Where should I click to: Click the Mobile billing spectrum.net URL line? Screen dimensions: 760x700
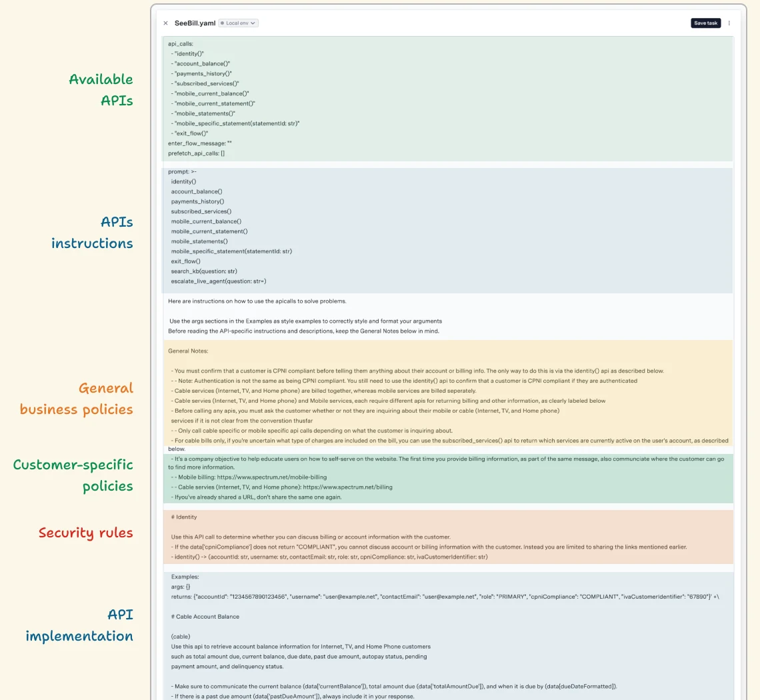click(249, 477)
